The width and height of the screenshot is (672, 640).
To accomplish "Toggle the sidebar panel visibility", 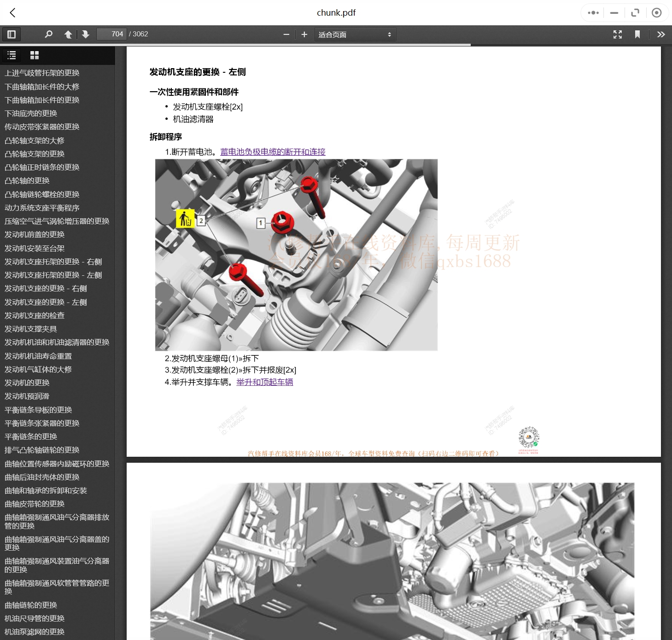I will tap(11, 34).
